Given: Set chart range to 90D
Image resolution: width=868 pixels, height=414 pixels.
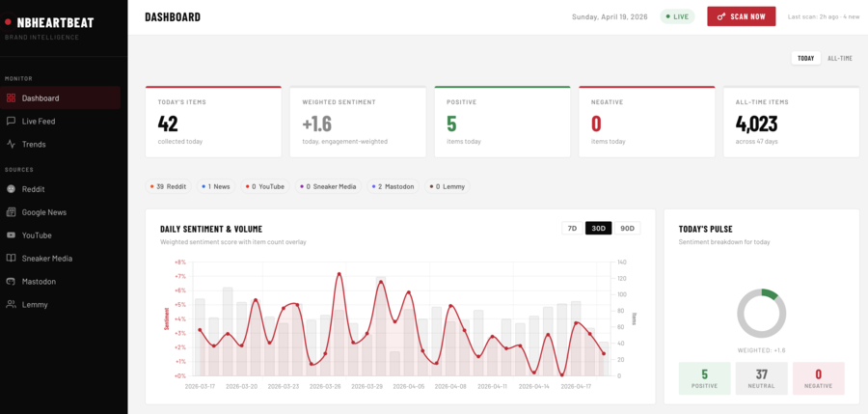Looking at the screenshot, I should pos(627,229).
